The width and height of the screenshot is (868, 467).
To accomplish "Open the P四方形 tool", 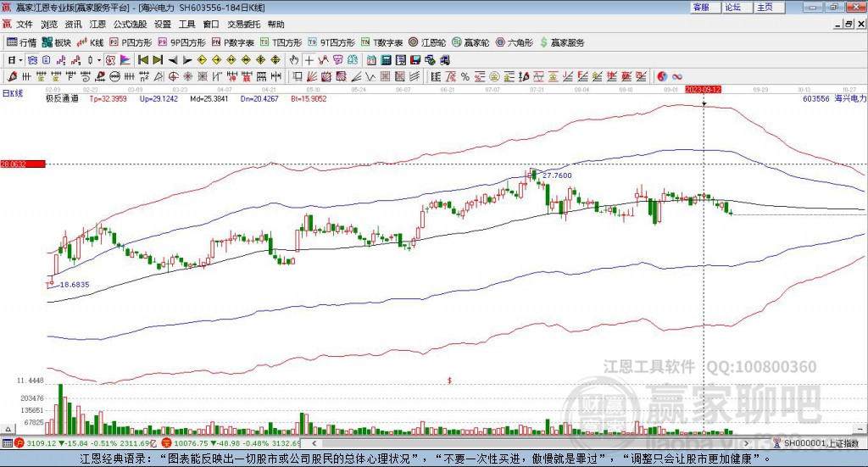I will pos(131,42).
